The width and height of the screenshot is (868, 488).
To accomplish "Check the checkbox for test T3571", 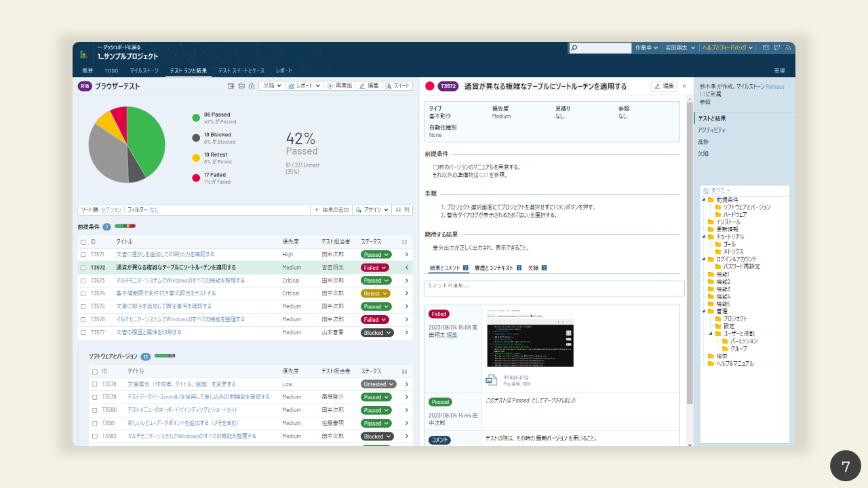I will [83, 255].
